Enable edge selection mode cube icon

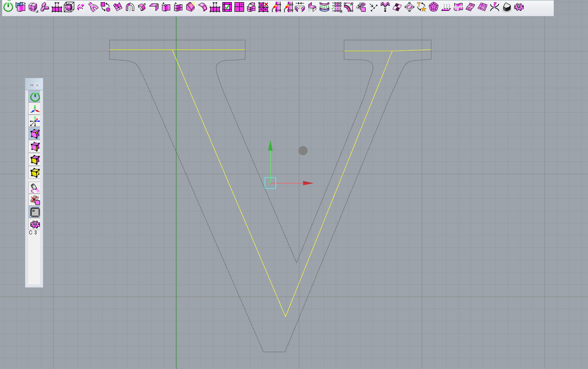click(x=35, y=147)
